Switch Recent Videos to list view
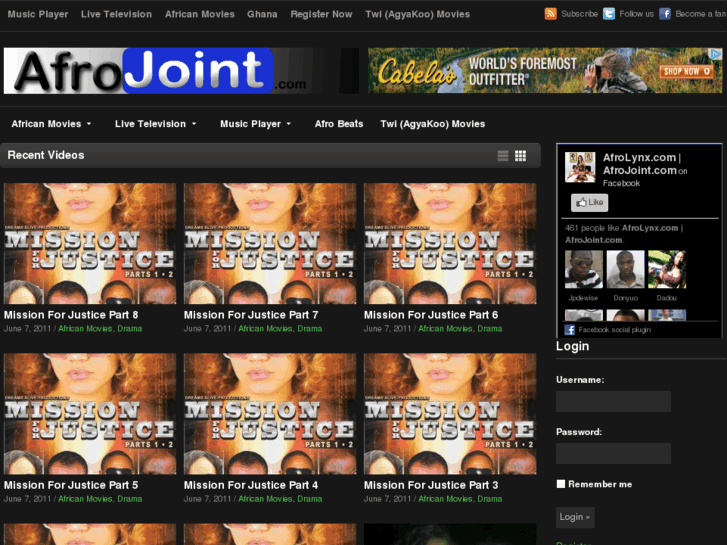 (503, 156)
